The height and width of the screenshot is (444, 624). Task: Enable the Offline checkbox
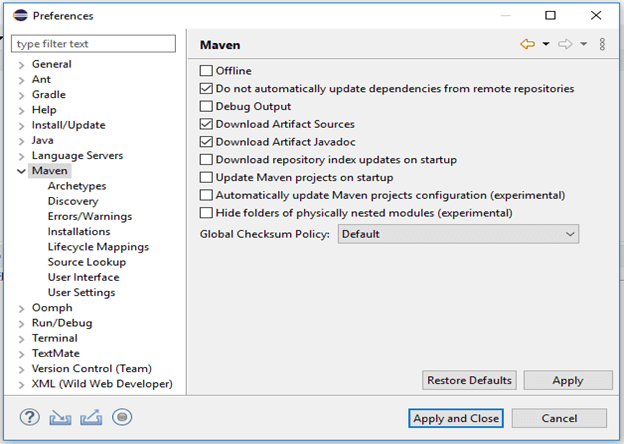point(206,71)
